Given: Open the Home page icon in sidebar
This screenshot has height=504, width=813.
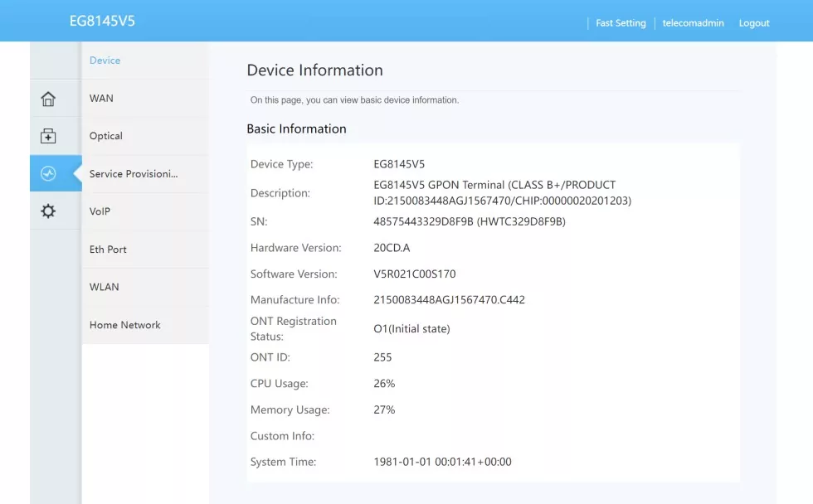Looking at the screenshot, I should click(48, 99).
